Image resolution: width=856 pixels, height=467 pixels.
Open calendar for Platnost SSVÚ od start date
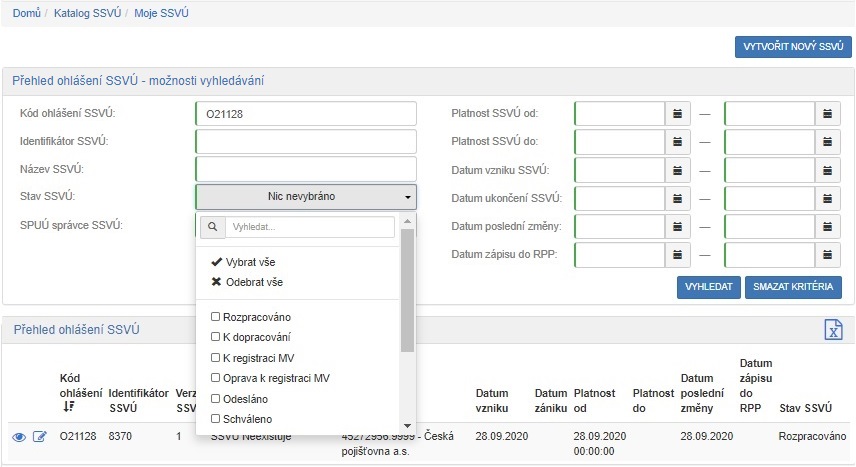coord(678,113)
